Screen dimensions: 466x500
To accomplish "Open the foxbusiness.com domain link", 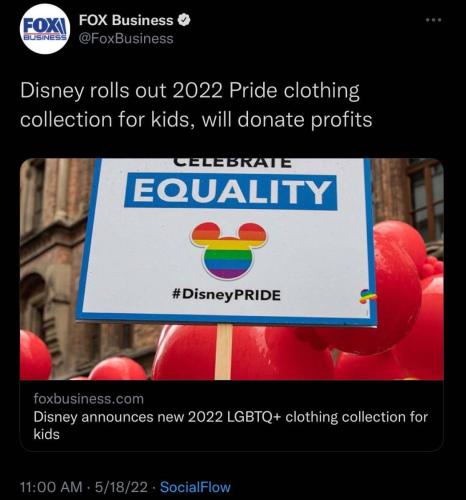I will pos(89,399).
